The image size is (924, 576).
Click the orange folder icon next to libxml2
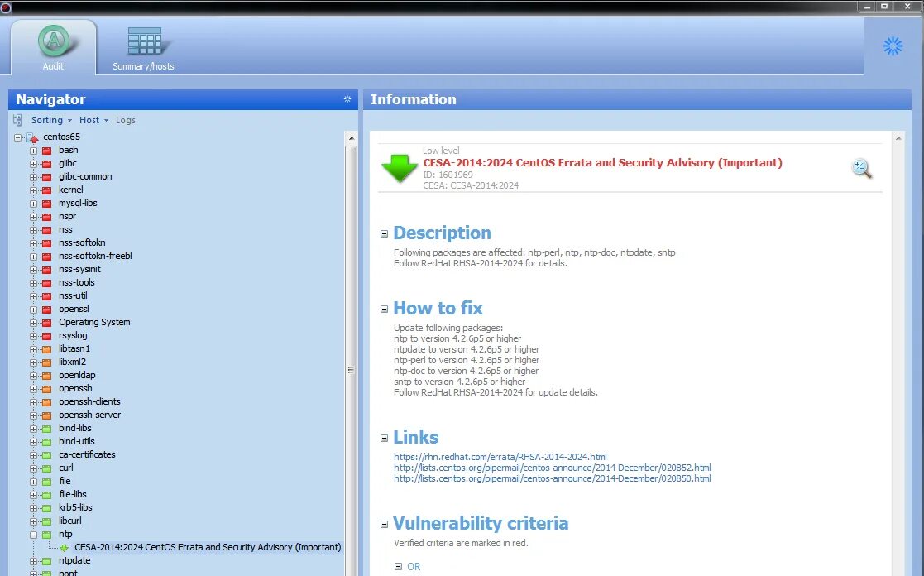[46, 362]
